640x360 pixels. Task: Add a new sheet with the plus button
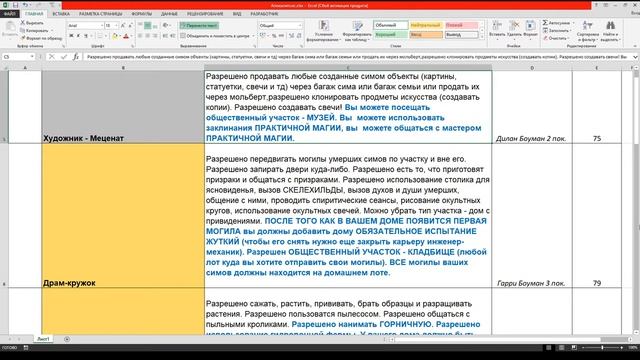coord(67,339)
